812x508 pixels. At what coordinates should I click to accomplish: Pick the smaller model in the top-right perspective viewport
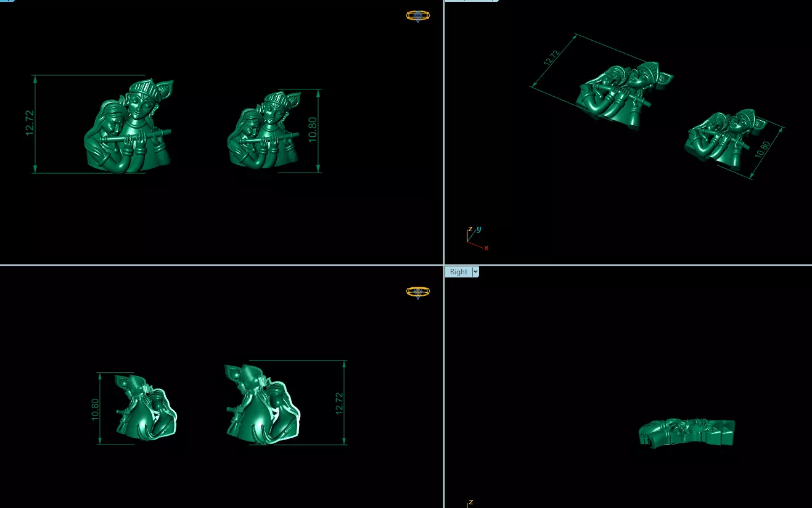pos(725,139)
